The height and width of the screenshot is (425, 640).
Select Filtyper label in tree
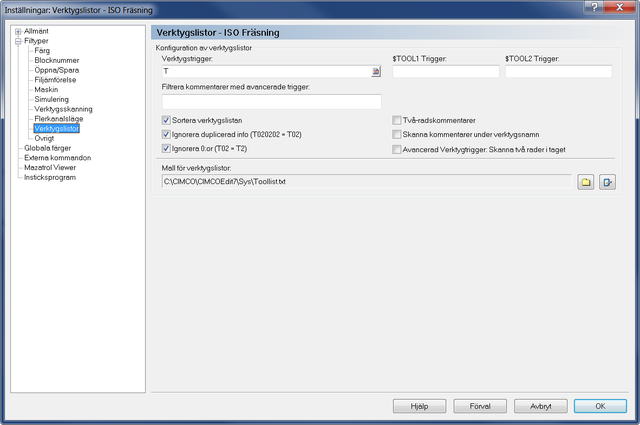[36, 41]
